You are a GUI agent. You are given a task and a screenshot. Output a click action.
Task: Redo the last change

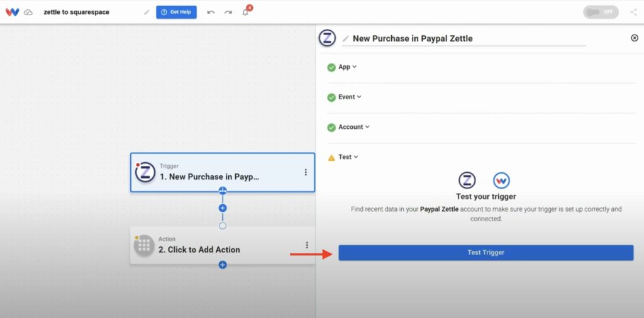click(x=228, y=13)
